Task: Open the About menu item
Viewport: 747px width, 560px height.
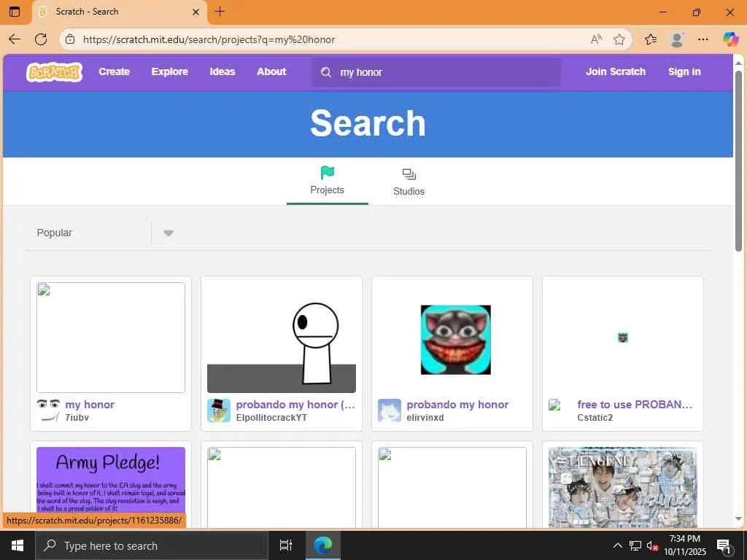Action: pyautogui.click(x=271, y=71)
